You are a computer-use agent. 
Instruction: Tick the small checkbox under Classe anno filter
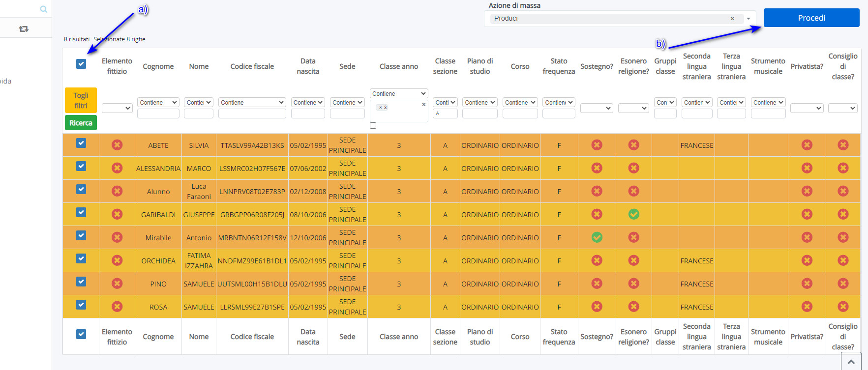point(373,126)
